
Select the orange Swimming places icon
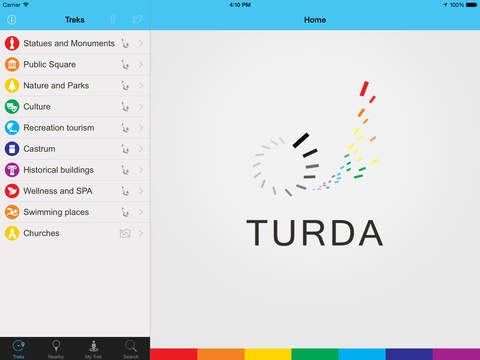coord(12,212)
